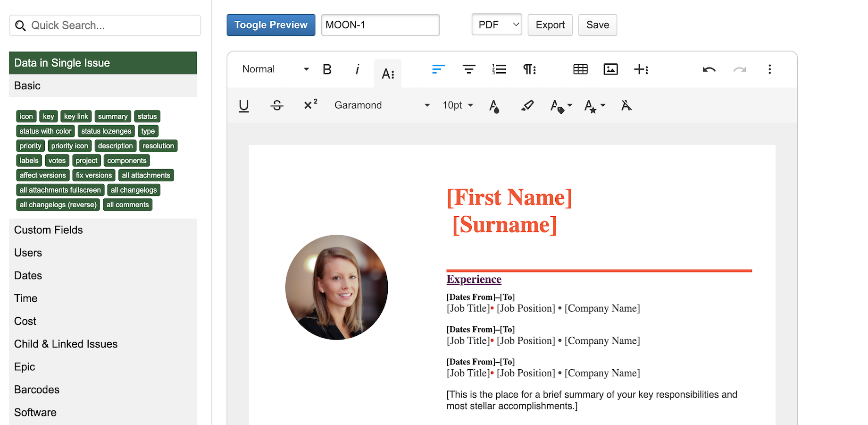Open the background color brush
This screenshot has height=425, width=868.
527,105
